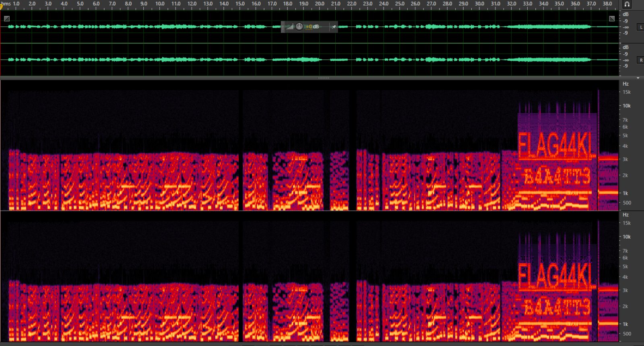Screen dimensions: 644x346
Task: Click 10k on the top frequency scale
Action: pyautogui.click(x=627, y=106)
